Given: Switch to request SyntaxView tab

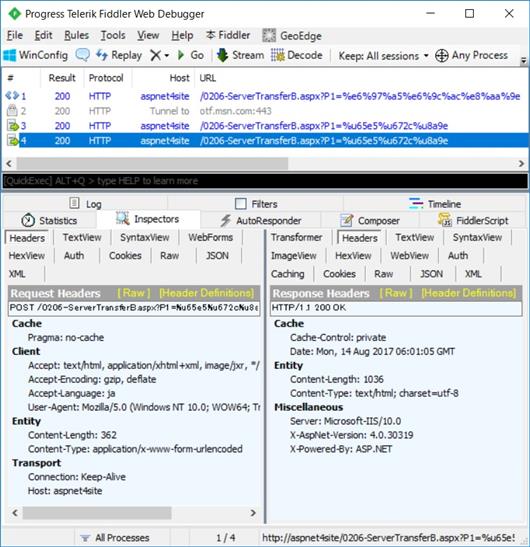Looking at the screenshot, I should 144,238.
